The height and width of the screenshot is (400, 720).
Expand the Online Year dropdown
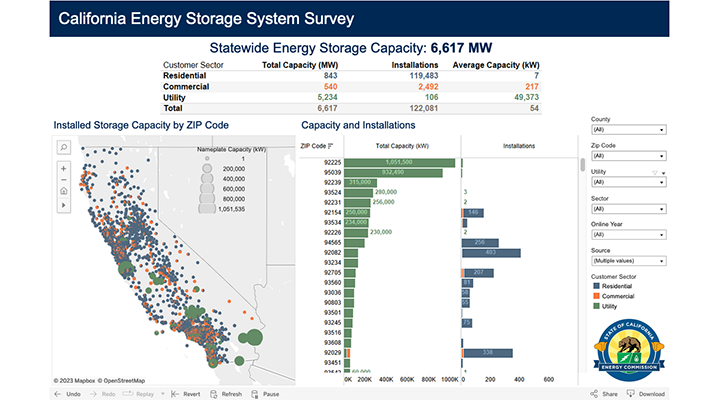point(629,234)
